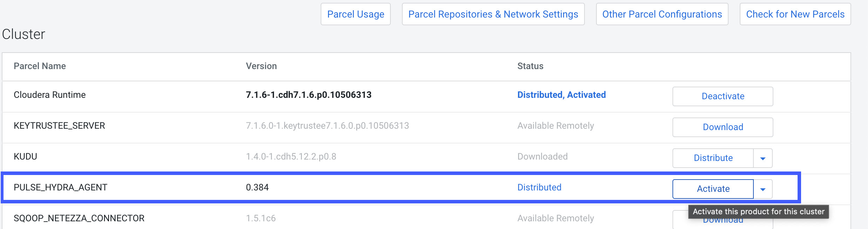Screen dimensions: 868x229
Task: Click the Distributed status of PULSE_HYDRA_AGENT
Action: click(x=539, y=187)
